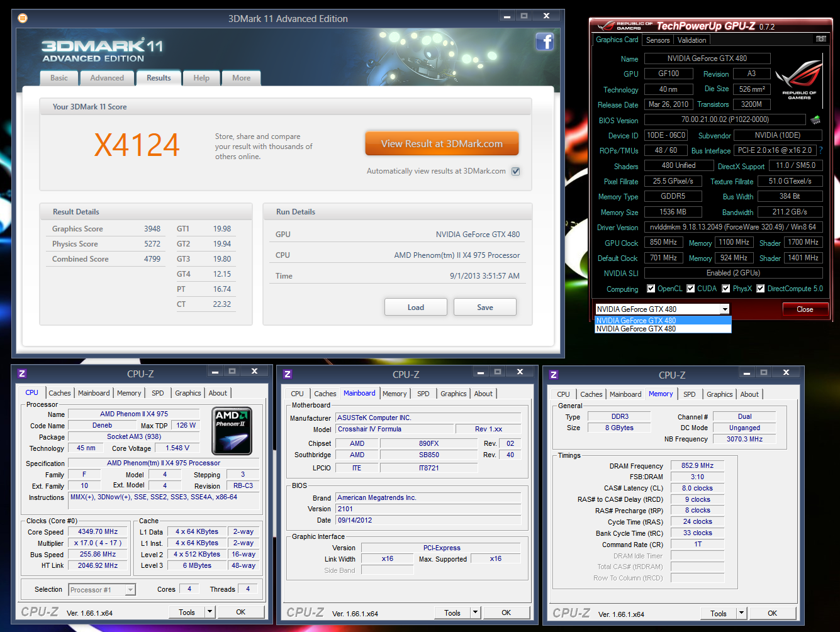Click the X4124 score text

point(137,145)
